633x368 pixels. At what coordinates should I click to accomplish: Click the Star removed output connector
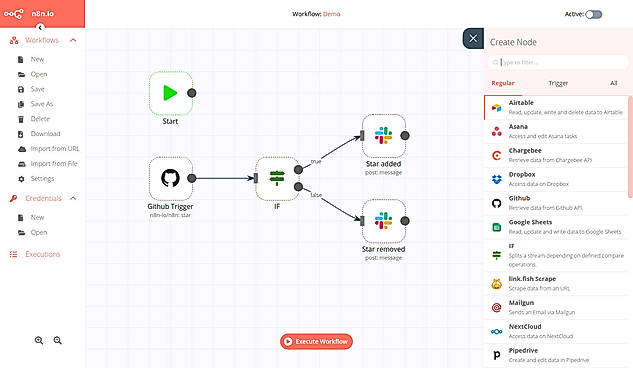405,221
